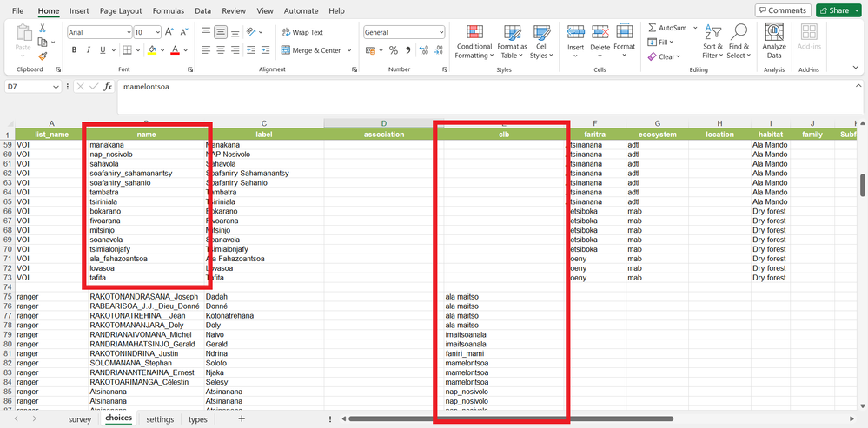Apply yellow fill color to cell

point(153,50)
